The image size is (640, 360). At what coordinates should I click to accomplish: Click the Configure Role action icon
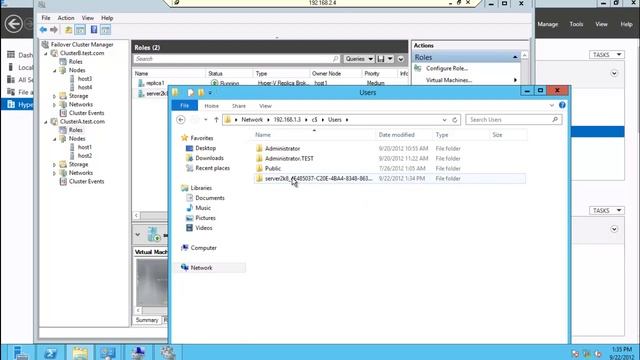(x=418, y=68)
